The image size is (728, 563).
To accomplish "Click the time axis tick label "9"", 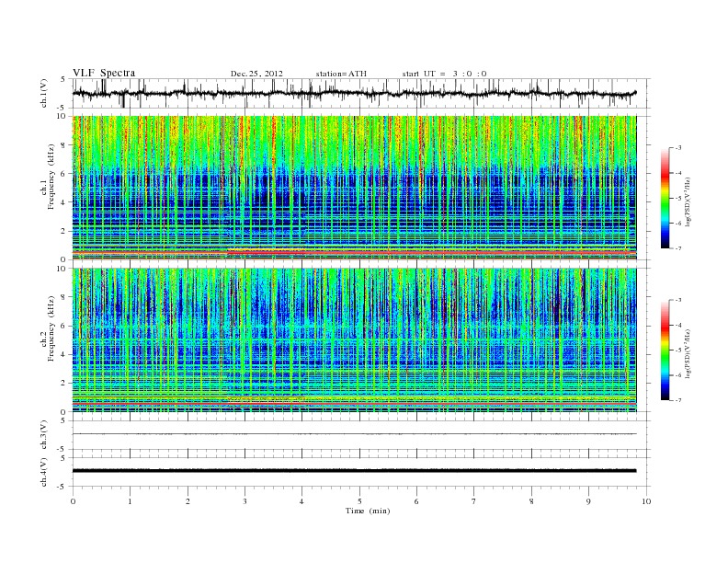I will [x=588, y=501].
